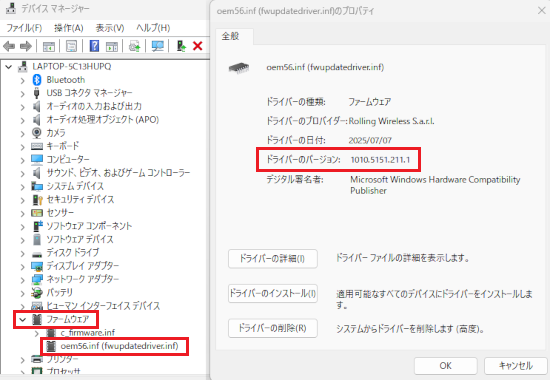
Task: Open the ファイル(F) menu
Action: pos(24,28)
